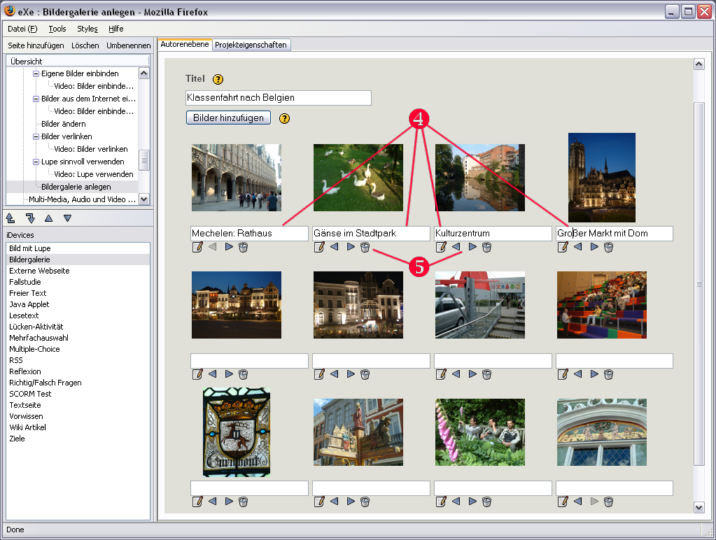Click the Mechelen: Rathaus caption field
The width and height of the screenshot is (716, 540).
(x=249, y=233)
